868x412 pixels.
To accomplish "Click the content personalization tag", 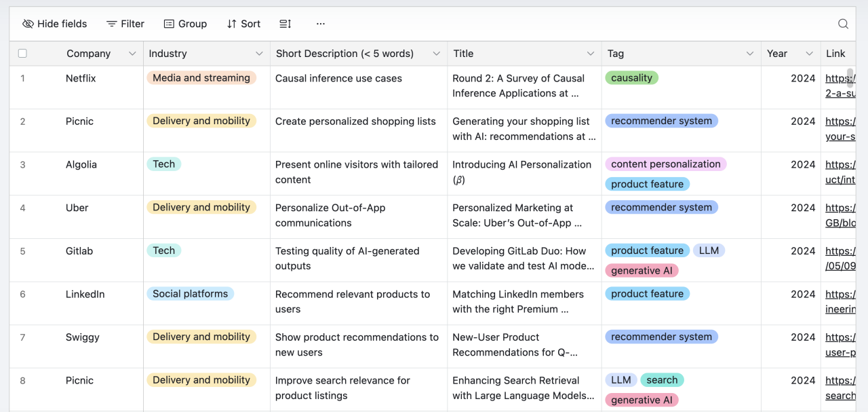I will (x=666, y=164).
